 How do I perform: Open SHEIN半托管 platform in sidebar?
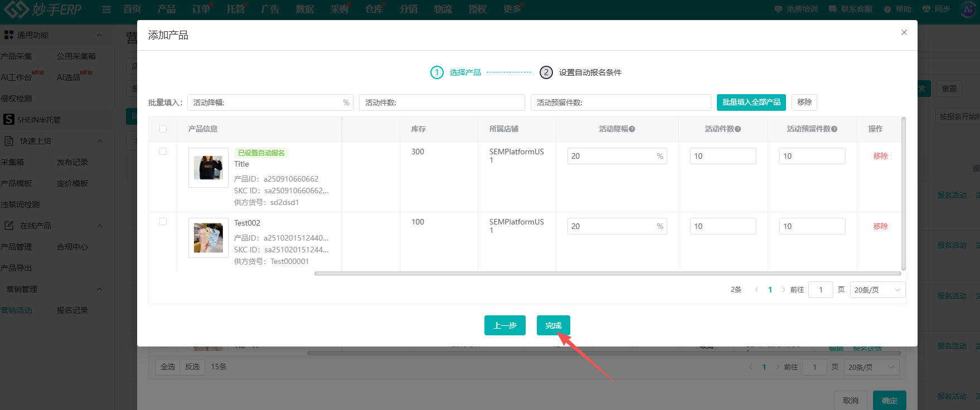(x=32, y=119)
